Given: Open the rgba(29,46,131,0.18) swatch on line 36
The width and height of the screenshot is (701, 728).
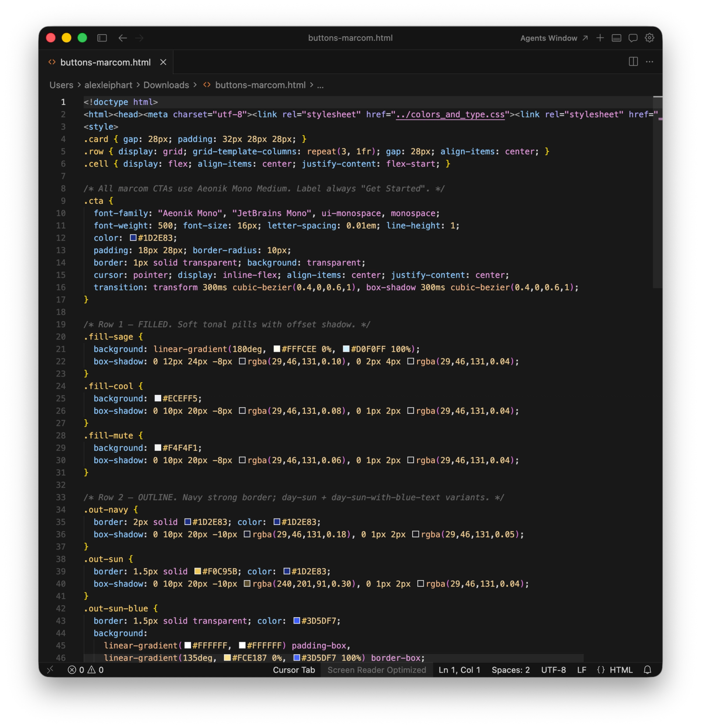Looking at the screenshot, I should [247, 534].
